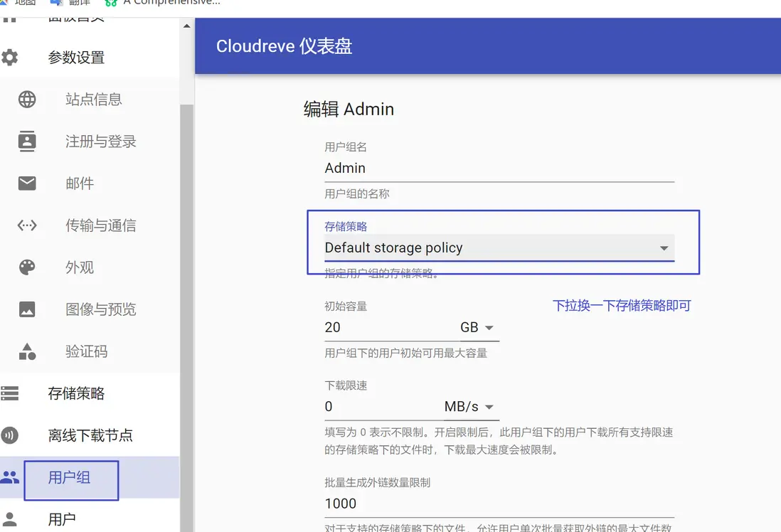
Task: Click the sidebar vertical scrollbar thumb
Action: [187, 319]
